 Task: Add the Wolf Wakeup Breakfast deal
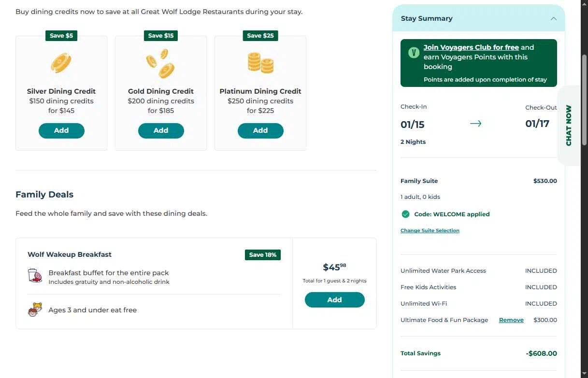click(334, 300)
